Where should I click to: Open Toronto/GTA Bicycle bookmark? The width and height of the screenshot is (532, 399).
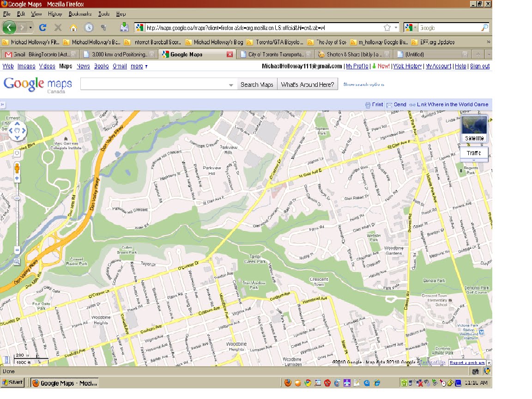[x=276, y=42]
